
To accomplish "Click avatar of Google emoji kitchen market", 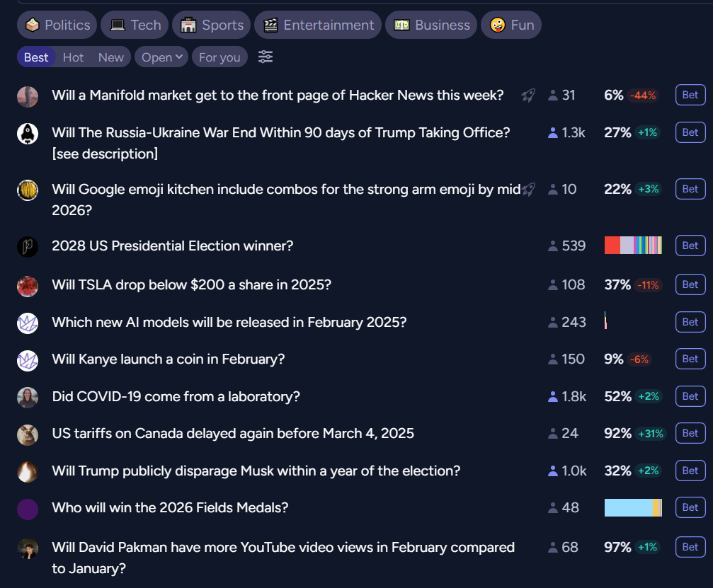I will click(28, 190).
